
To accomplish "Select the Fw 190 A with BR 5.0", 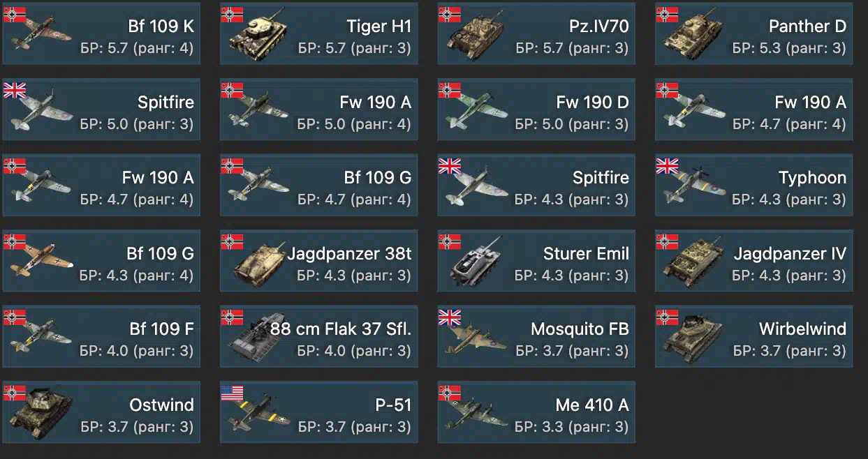I will click(319, 110).
